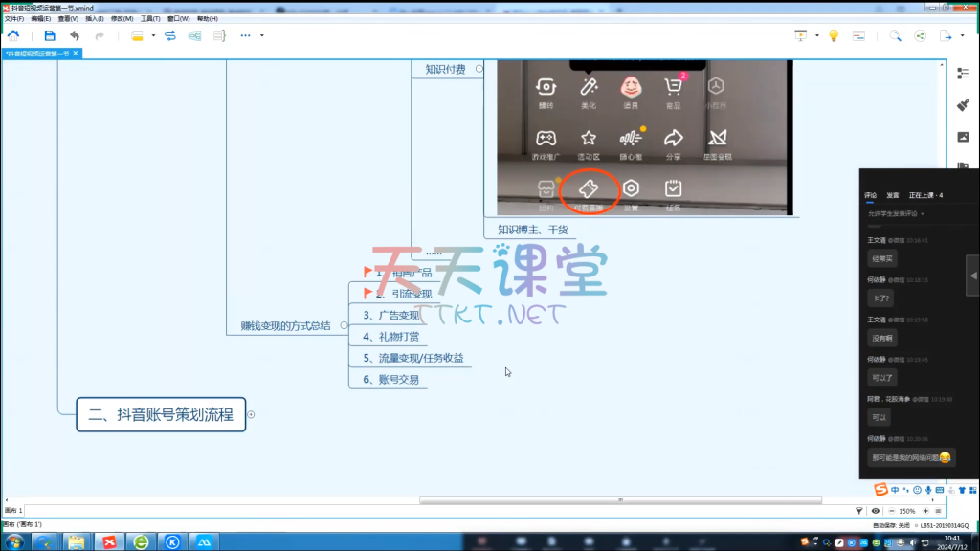Open the 文件(F) menu

[x=13, y=18]
